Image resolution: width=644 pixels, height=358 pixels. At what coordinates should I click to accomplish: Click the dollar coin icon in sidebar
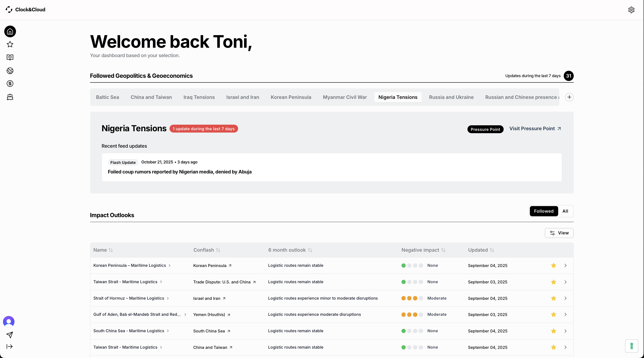[x=10, y=84]
